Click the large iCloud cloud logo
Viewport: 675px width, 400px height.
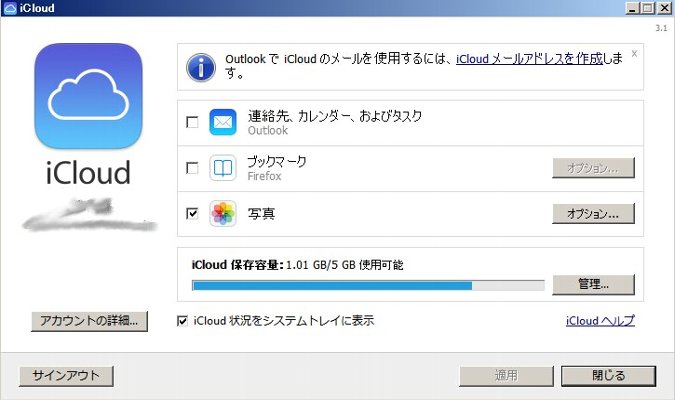coord(88,96)
